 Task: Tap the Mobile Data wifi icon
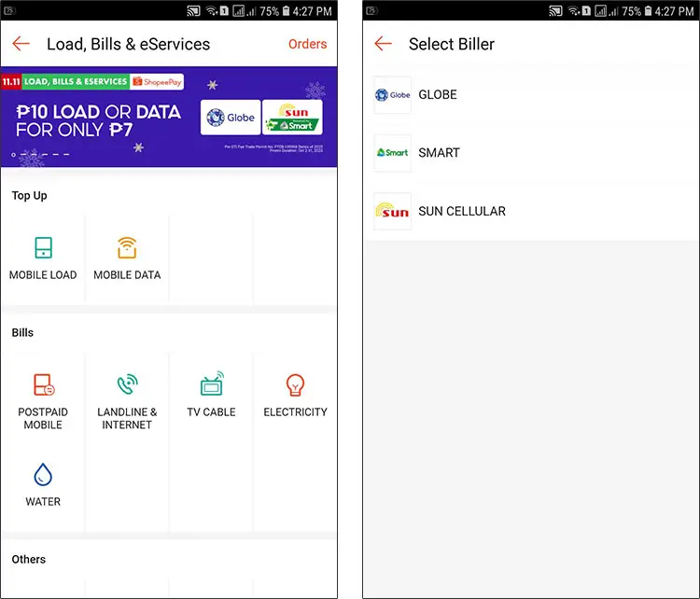coord(127,248)
